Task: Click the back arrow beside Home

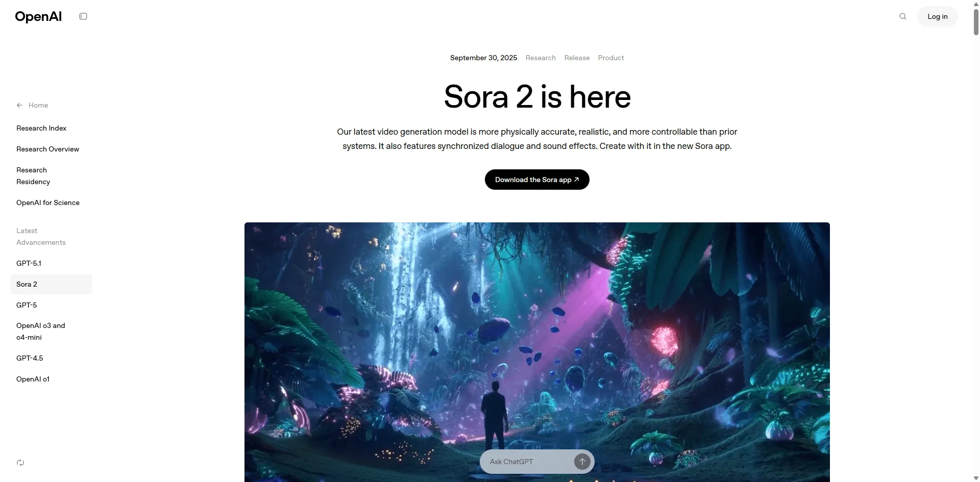Action: [x=19, y=105]
